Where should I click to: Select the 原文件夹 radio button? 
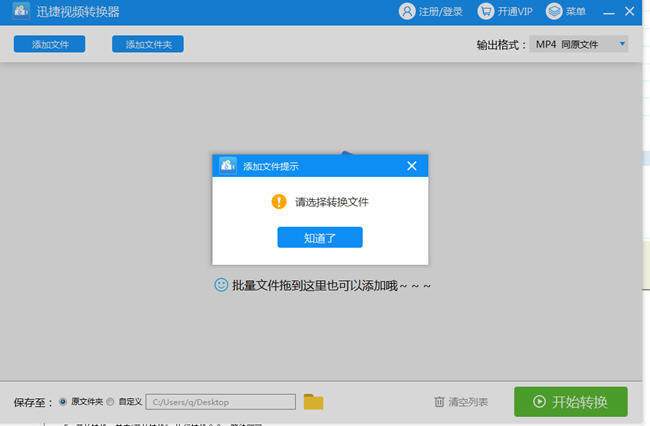[63, 402]
